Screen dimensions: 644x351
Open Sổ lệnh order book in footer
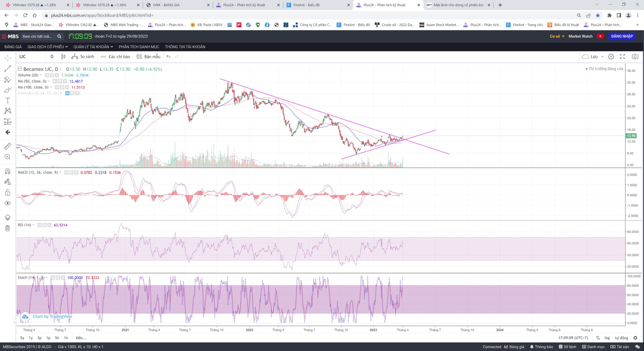coord(567,347)
